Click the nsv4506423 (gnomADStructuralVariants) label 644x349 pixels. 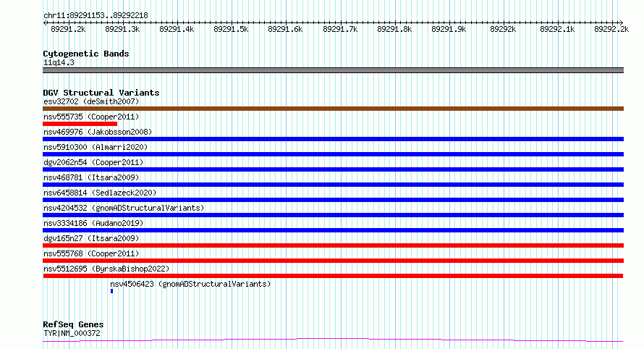click(x=190, y=284)
